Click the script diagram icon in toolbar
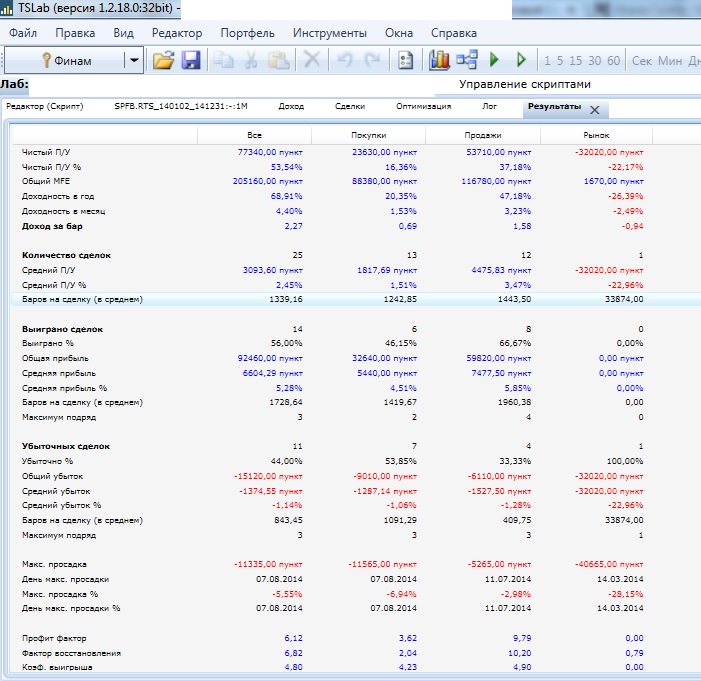Image resolution: width=701 pixels, height=681 pixels. tap(466, 60)
